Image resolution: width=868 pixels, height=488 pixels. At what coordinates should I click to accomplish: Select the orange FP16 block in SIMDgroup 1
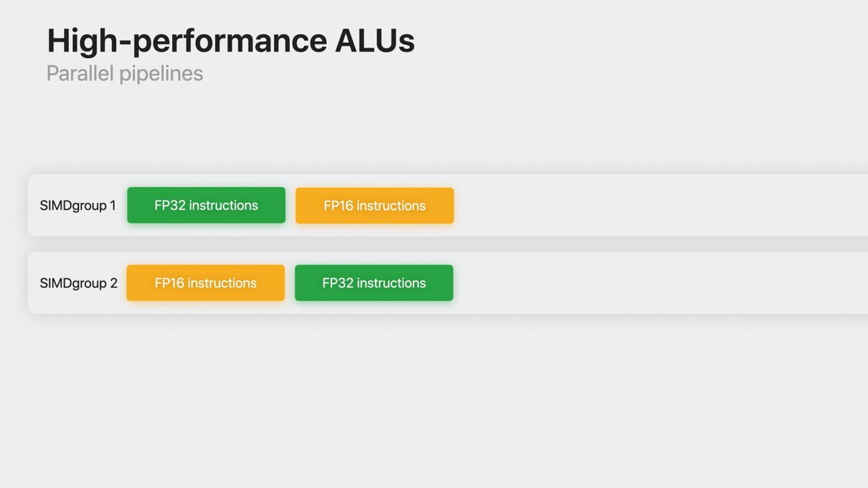[x=374, y=206]
